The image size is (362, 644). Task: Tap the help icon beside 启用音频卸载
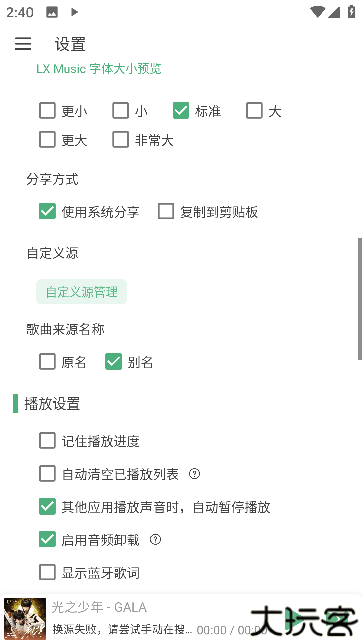(155, 540)
